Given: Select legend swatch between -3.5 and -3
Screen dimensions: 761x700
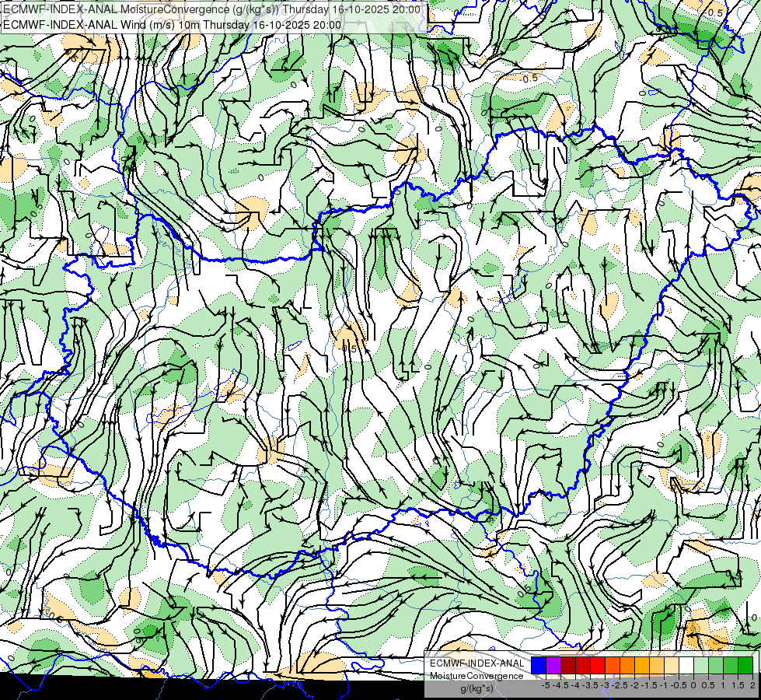Looking at the screenshot, I should coord(597,665).
